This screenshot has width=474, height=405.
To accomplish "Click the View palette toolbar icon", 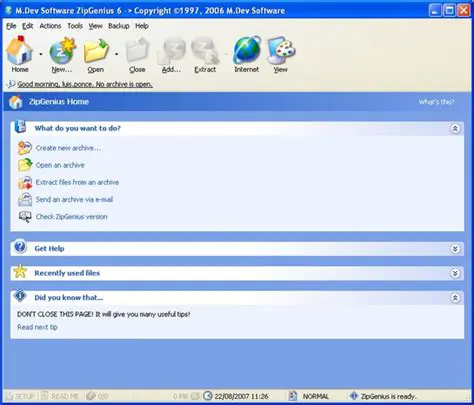I will point(281,50).
